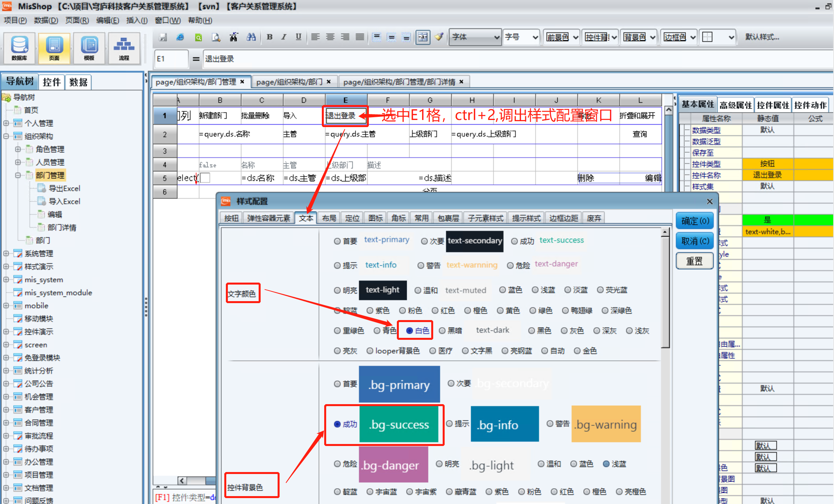Click the .bg-primary blue color swatch
834x504 pixels.
(399, 384)
